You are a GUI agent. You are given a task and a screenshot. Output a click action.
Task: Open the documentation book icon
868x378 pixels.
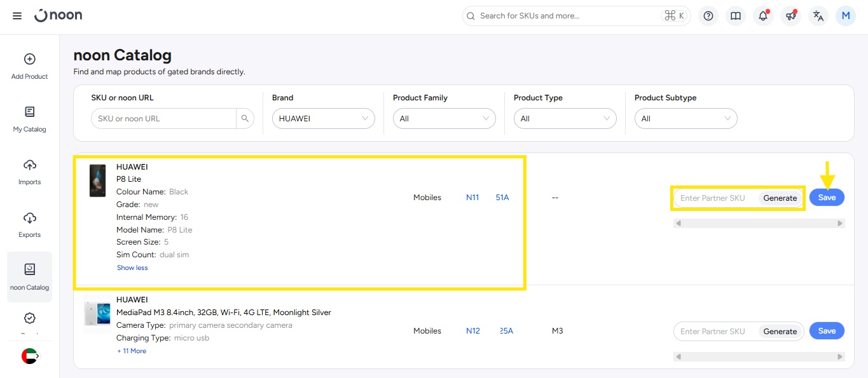coord(736,16)
